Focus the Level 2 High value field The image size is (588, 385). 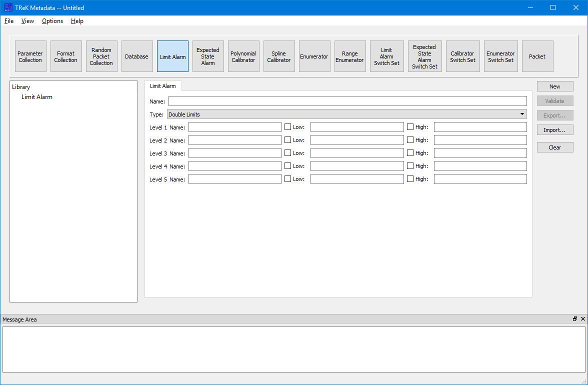tap(480, 140)
